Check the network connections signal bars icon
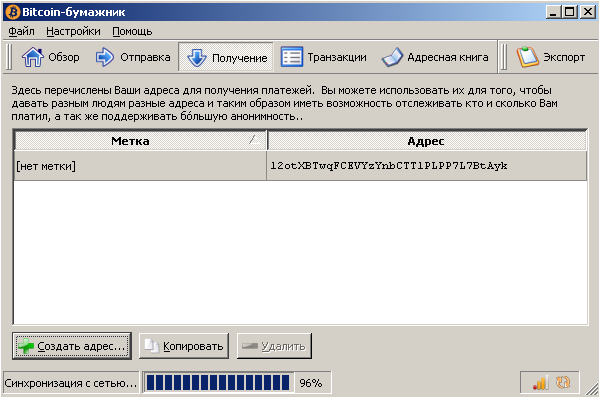This screenshot has height=397, width=599. coord(540,382)
